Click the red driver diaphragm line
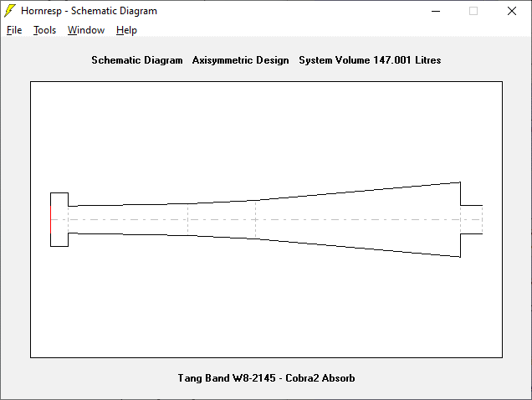The width and height of the screenshot is (532, 400). pos(50,220)
